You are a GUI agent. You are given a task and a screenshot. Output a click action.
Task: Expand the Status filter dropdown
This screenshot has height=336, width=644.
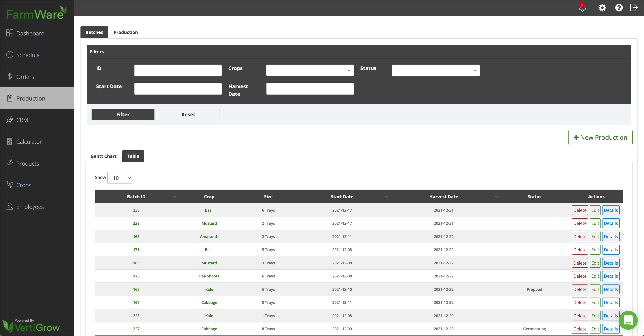coord(436,70)
